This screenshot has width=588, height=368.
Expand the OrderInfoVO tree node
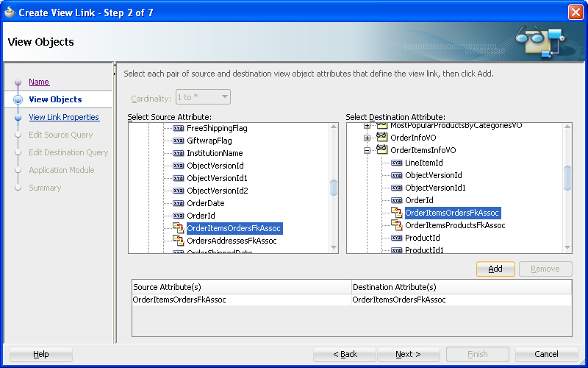pos(367,138)
